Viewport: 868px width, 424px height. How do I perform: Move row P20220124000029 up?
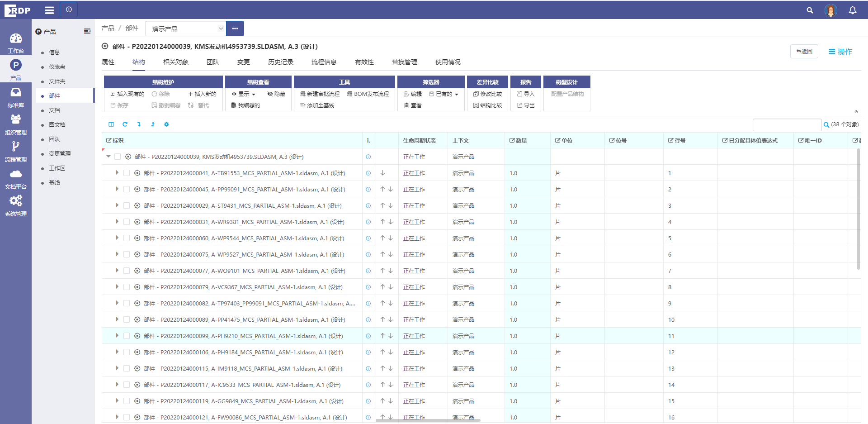382,205
